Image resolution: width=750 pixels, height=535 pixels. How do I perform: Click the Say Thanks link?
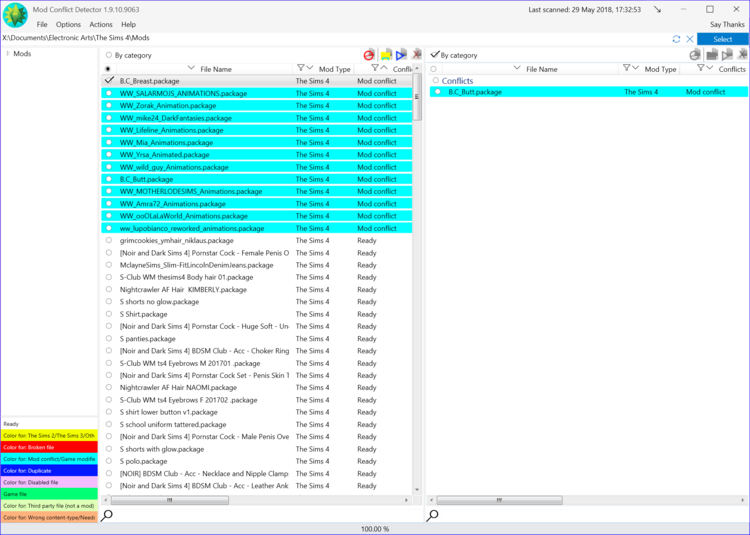click(727, 24)
